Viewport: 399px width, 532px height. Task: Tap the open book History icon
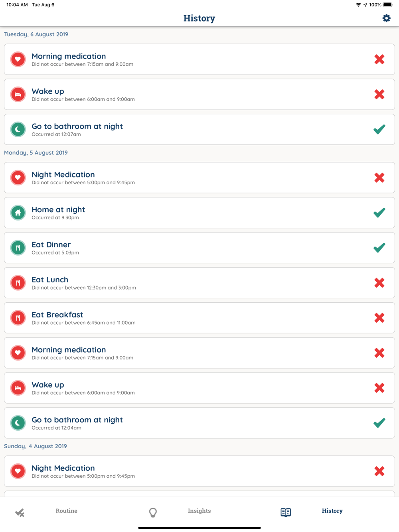coord(286,512)
